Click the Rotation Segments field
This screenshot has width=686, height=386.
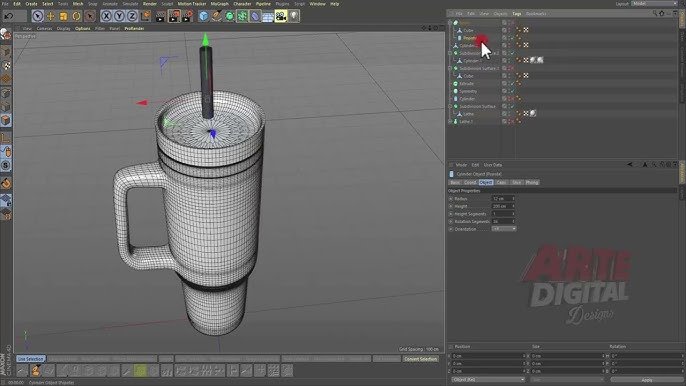(x=503, y=221)
